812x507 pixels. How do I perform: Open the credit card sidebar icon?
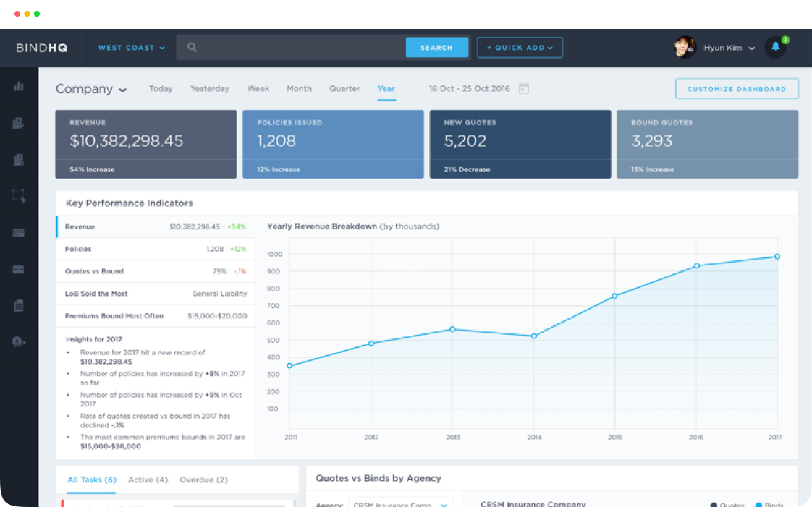point(19,233)
